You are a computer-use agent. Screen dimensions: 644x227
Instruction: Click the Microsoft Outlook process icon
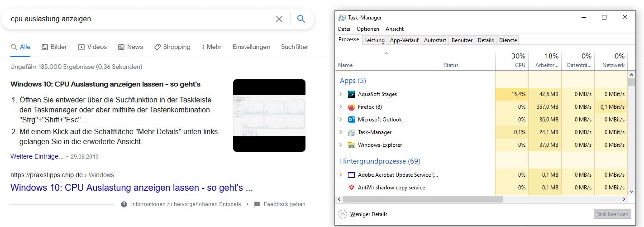(352, 120)
